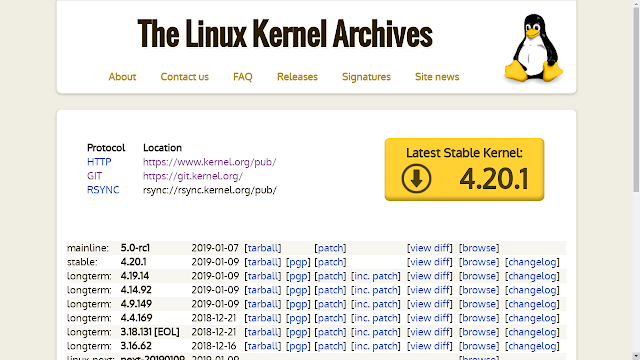View diff for mainline 5.0-rc1
Screen dimensions: 640x360
[x=430, y=248]
